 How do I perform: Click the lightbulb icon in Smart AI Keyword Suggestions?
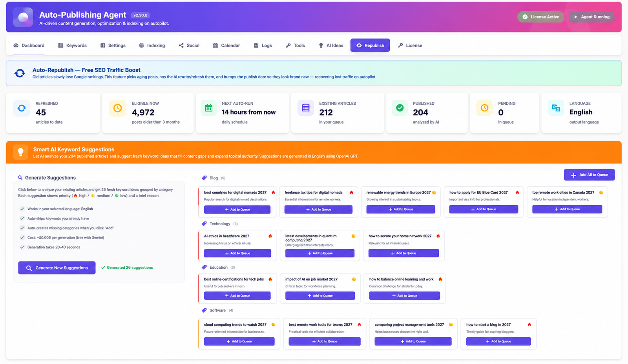tap(21, 152)
